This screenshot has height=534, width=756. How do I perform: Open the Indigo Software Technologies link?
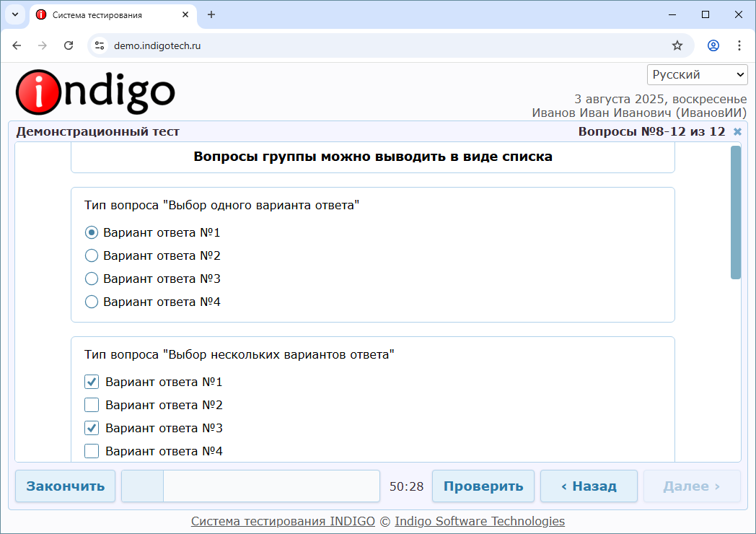point(480,522)
